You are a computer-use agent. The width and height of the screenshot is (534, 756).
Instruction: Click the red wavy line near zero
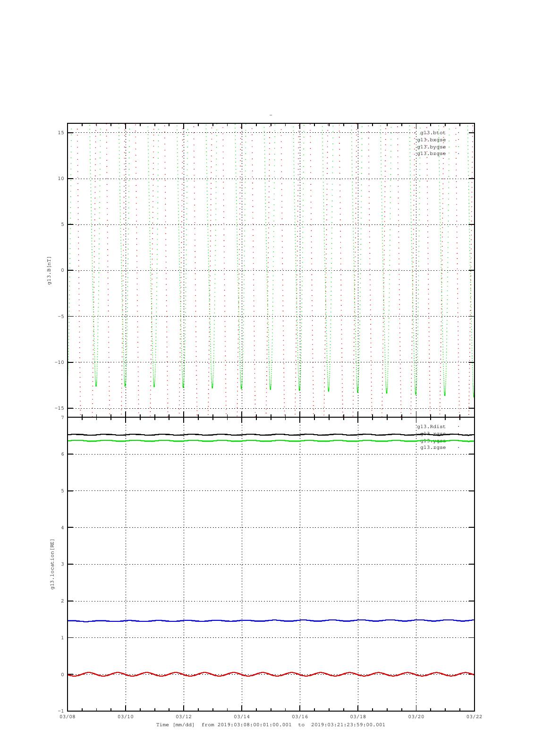(236, 673)
